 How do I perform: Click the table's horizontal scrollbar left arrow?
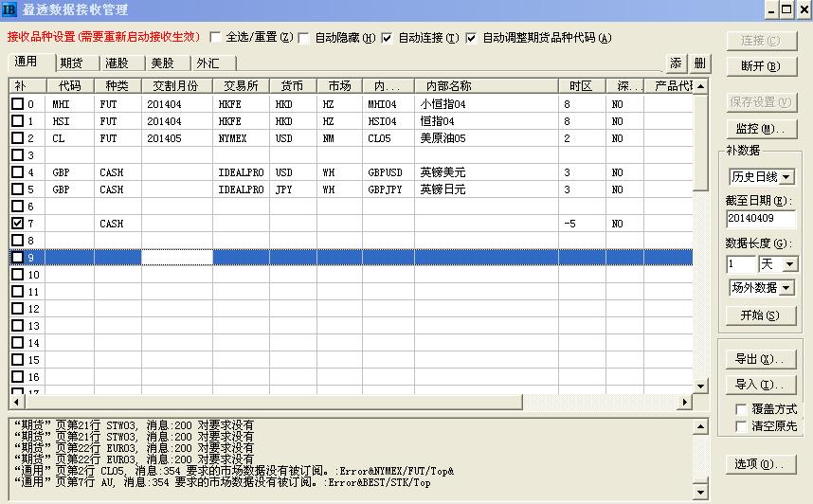click(x=16, y=403)
